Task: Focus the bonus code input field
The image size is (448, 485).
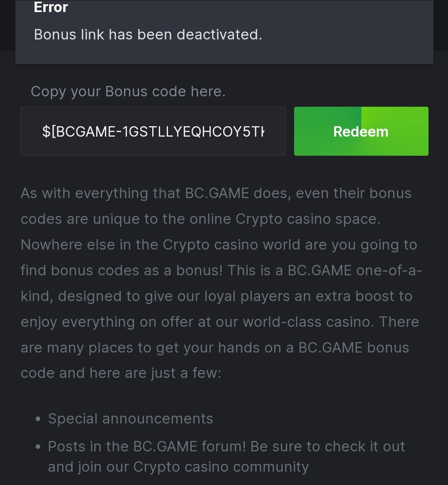Action: [153, 132]
